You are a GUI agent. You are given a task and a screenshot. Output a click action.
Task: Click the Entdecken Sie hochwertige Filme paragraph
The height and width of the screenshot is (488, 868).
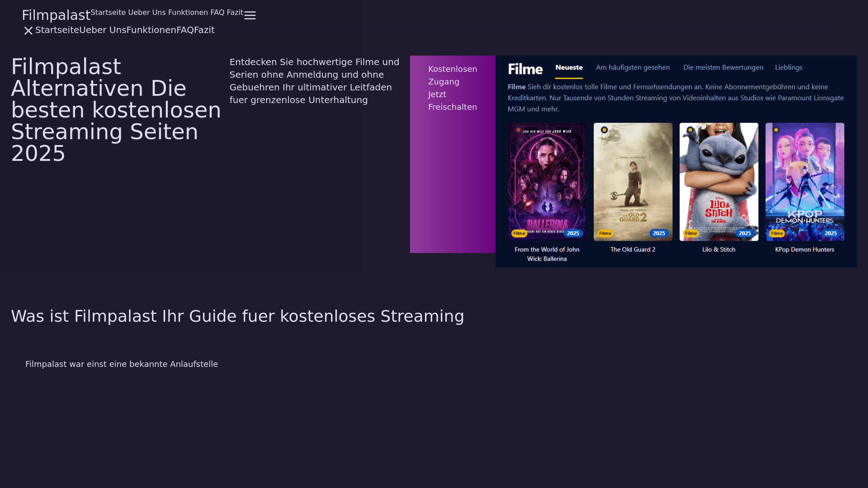click(315, 81)
